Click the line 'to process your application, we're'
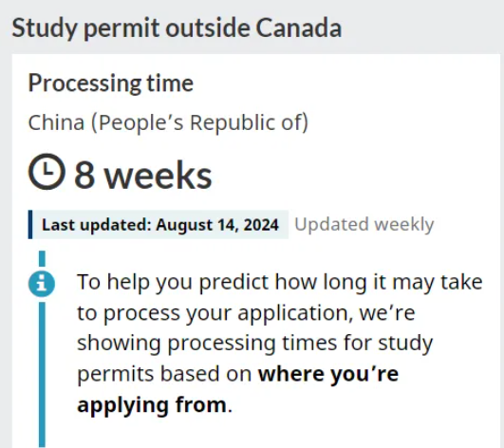This screenshot has height=448, width=504. [x=246, y=313]
